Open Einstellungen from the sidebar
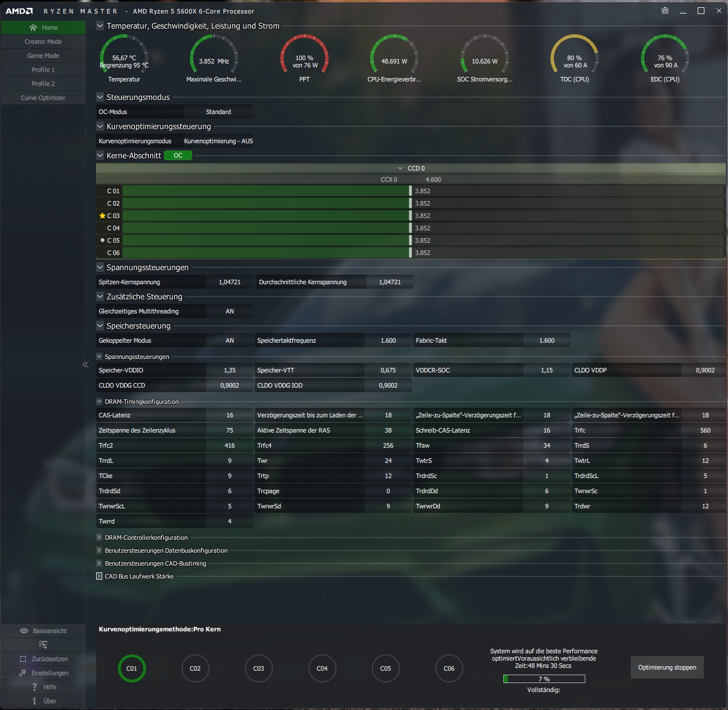 (x=43, y=673)
